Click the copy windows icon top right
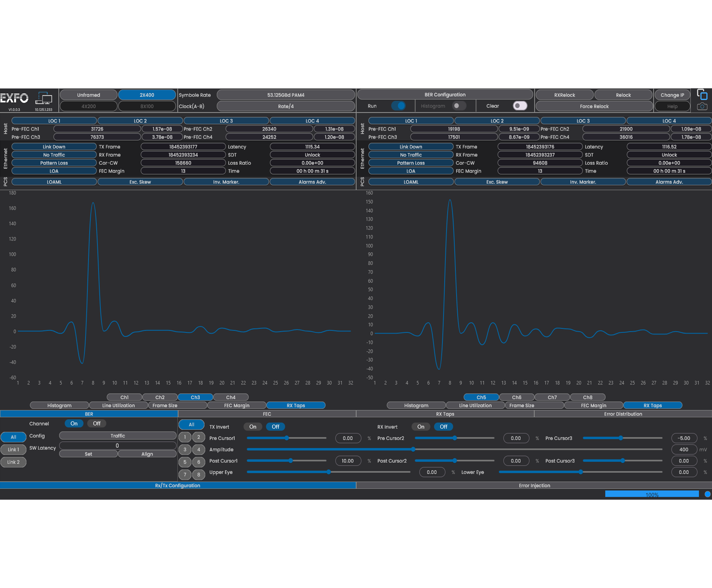The width and height of the screenshot is (712, 588). pyautogui.click(x=702, y=95)
